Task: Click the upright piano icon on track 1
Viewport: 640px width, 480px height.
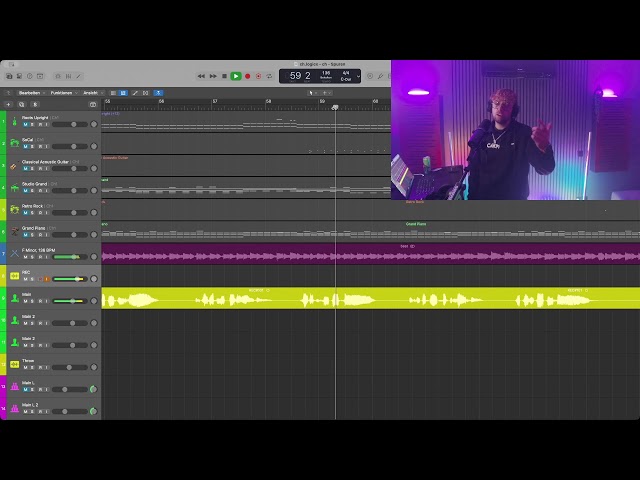Action: click(14, 121)
